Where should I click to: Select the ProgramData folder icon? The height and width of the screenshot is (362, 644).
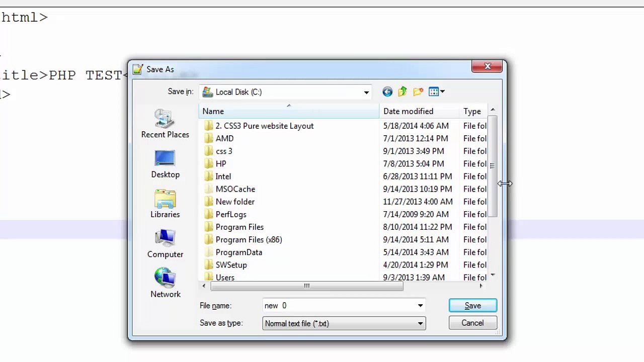tap(209, 252)
